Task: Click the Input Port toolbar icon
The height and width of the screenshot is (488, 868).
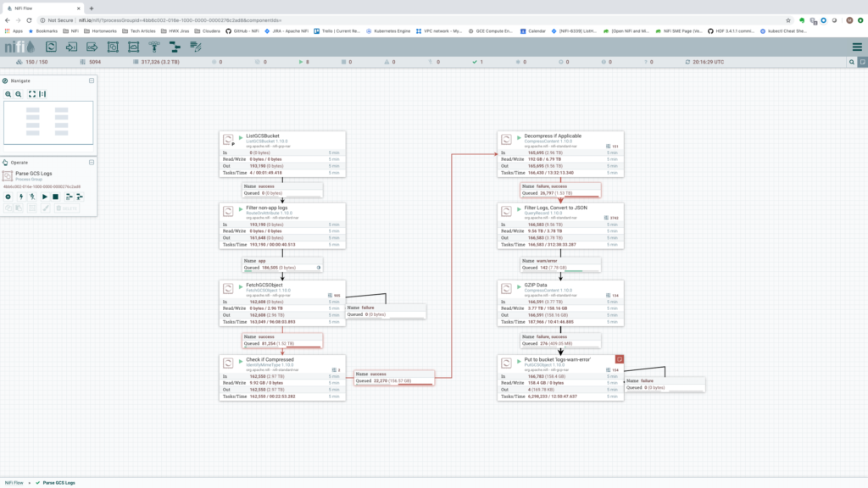Action: tap(72, 47)
